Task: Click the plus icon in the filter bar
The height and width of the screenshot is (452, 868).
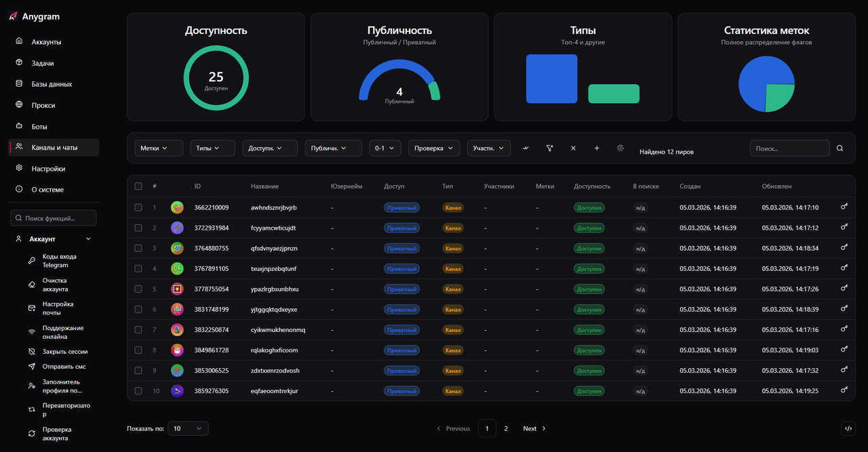Action: coord(597,148)
